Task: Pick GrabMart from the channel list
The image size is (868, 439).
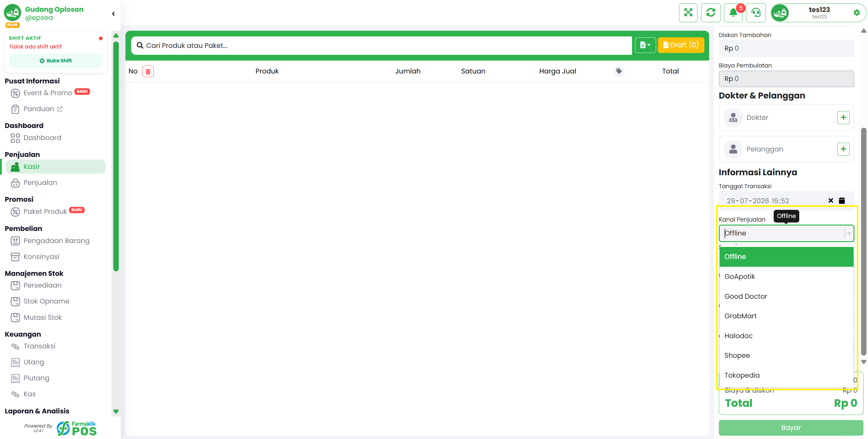Action: pos(786,316)
